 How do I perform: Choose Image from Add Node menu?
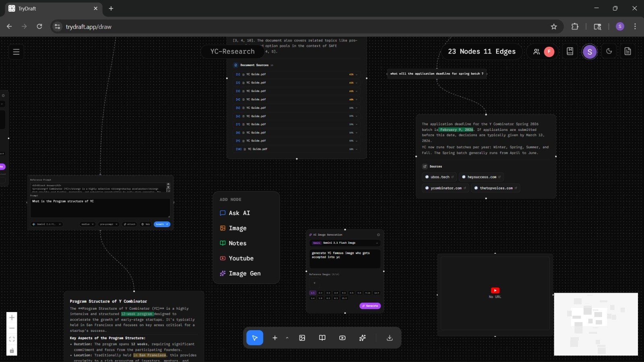pyautogui.click(x=246, y=228)
